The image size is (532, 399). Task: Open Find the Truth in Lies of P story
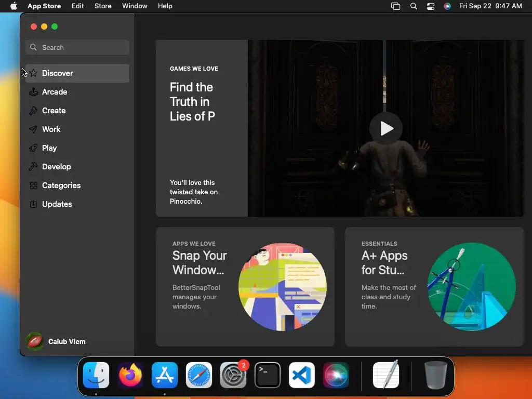192,101
